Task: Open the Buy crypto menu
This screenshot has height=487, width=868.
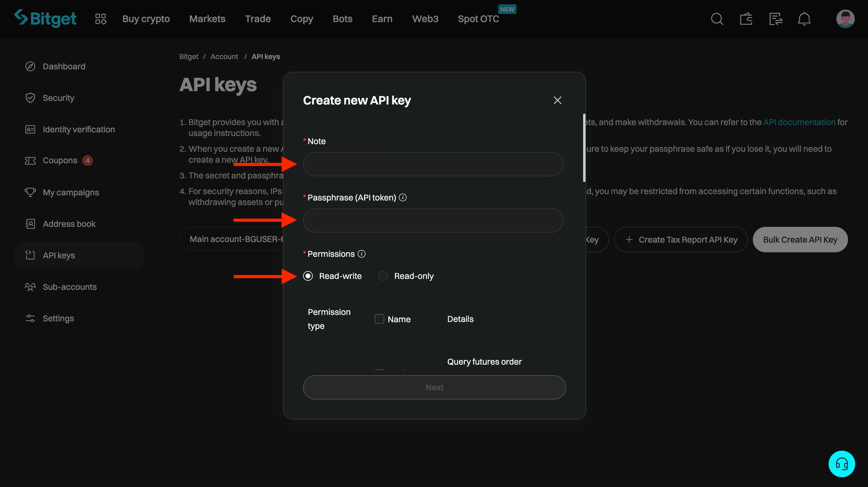Action: (x=146, y=19)
